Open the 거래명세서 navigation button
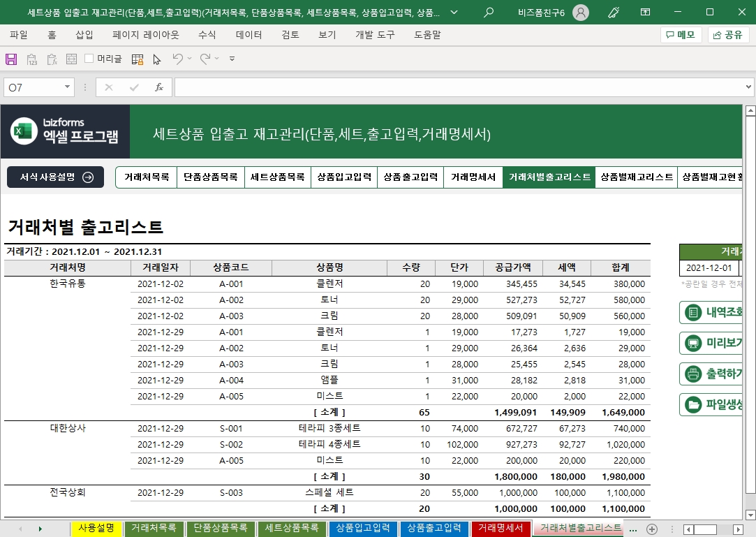The width and height of the screenshot is (756, 537). click(473, 177)
